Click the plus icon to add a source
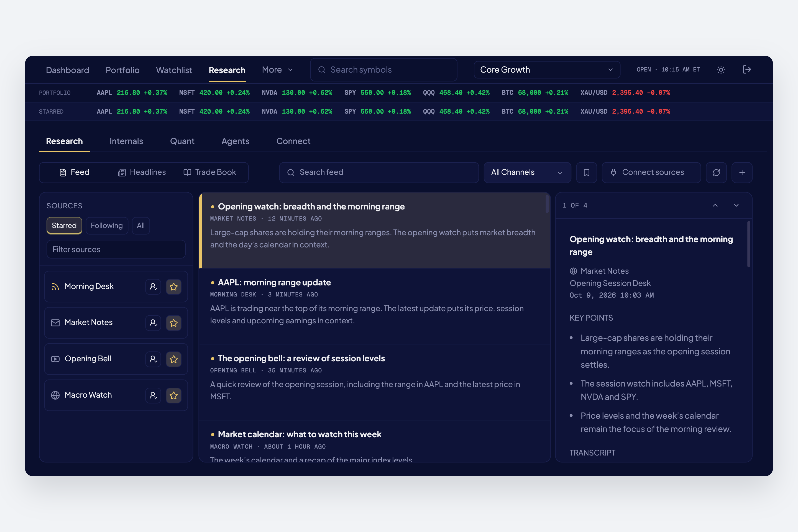This screenshot has height=532, width=798. [742, 172]
